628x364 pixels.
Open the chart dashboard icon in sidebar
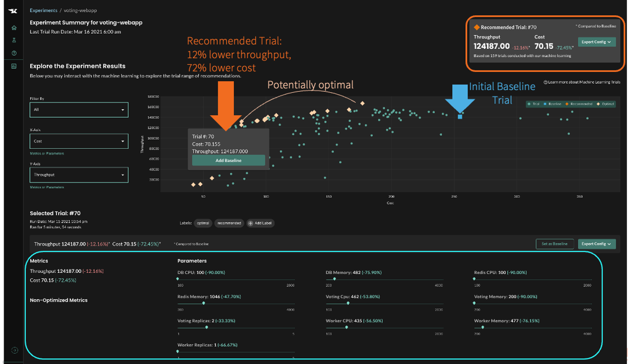point(14,66)
